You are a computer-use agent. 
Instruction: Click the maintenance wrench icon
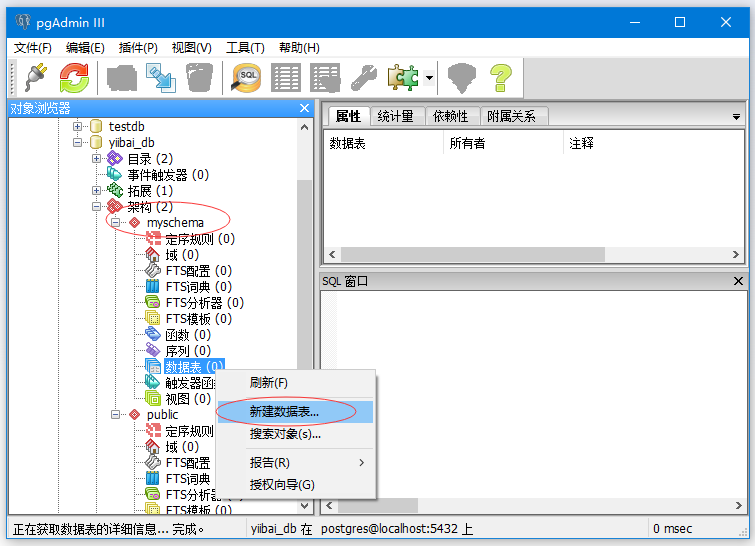tap(364, 77)
